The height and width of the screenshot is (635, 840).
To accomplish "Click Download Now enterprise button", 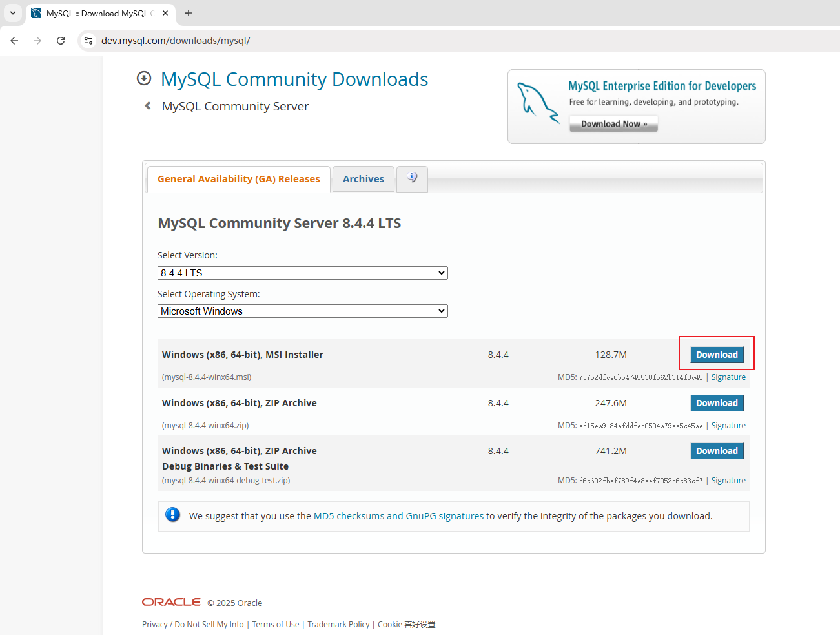I will [613, 123].
